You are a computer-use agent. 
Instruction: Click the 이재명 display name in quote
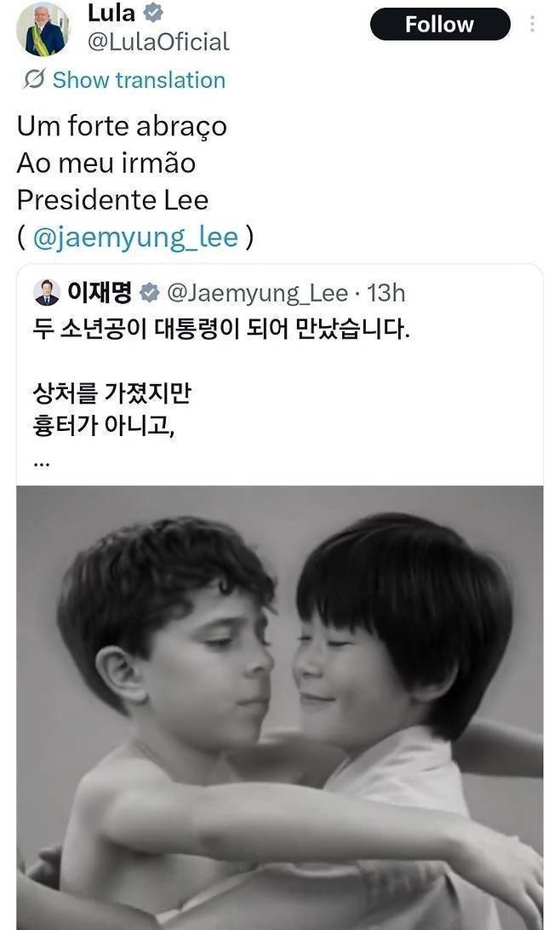tap(99, 294)
